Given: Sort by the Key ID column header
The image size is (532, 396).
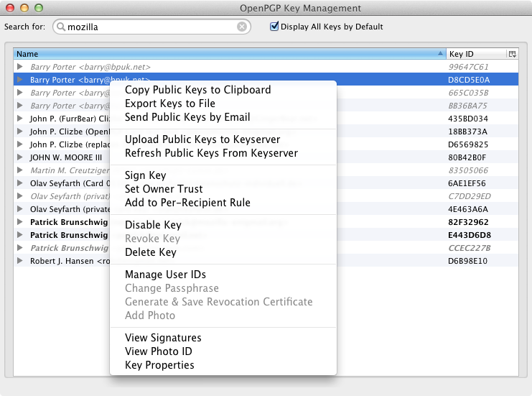Looking at the screenshot, I should click(474, 54).
